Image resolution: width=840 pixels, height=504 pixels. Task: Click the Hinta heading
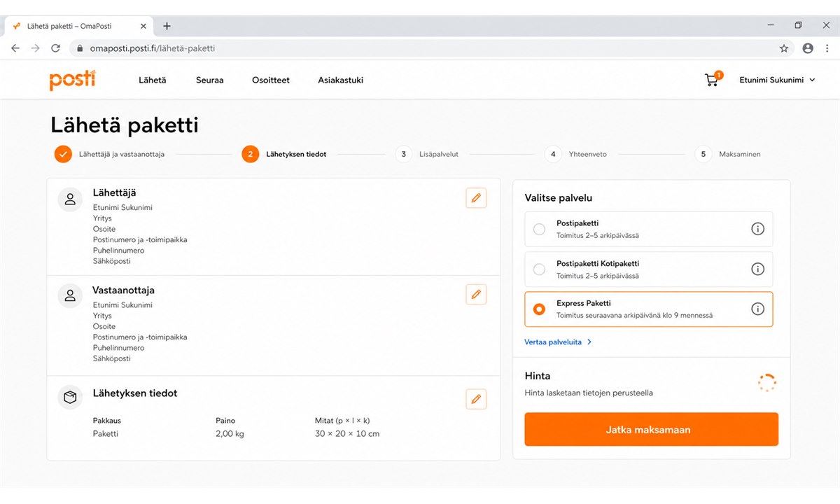pos(538,376)
